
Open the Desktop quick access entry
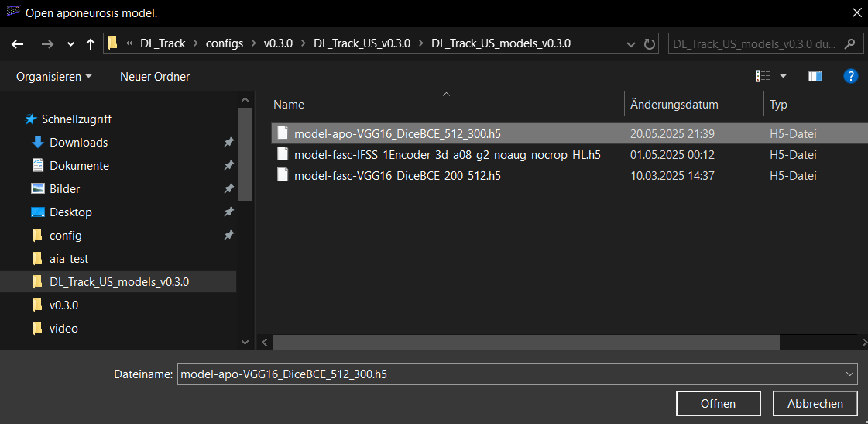point(70,212)
